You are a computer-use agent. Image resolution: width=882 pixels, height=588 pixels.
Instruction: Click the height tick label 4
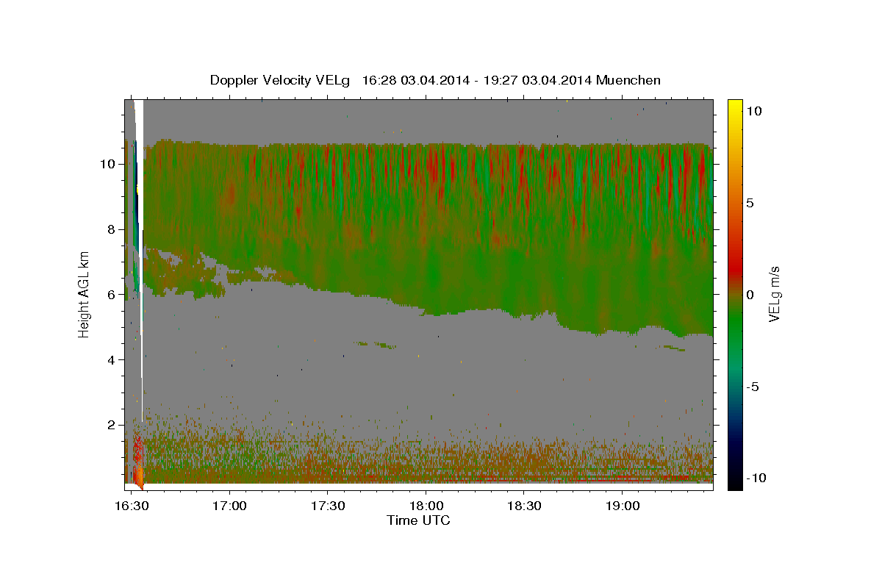click(112, 360)
